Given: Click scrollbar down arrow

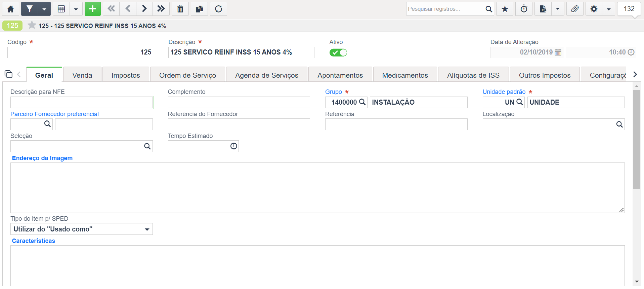Looking at the screenshot, I should [x=637, y=282].
